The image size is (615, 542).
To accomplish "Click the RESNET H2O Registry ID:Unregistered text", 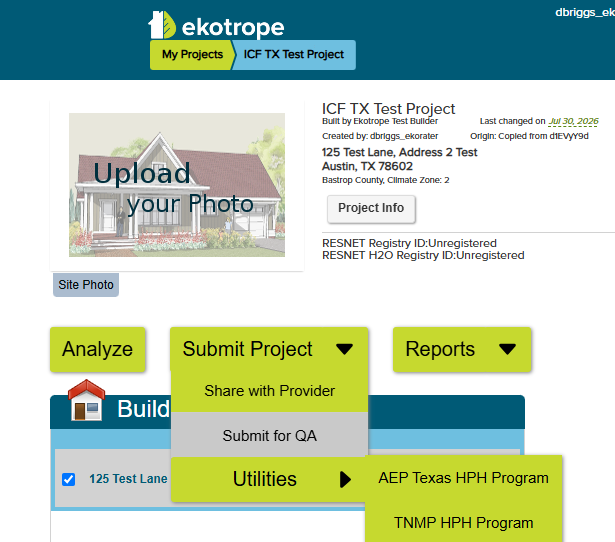I will (423, 255).
